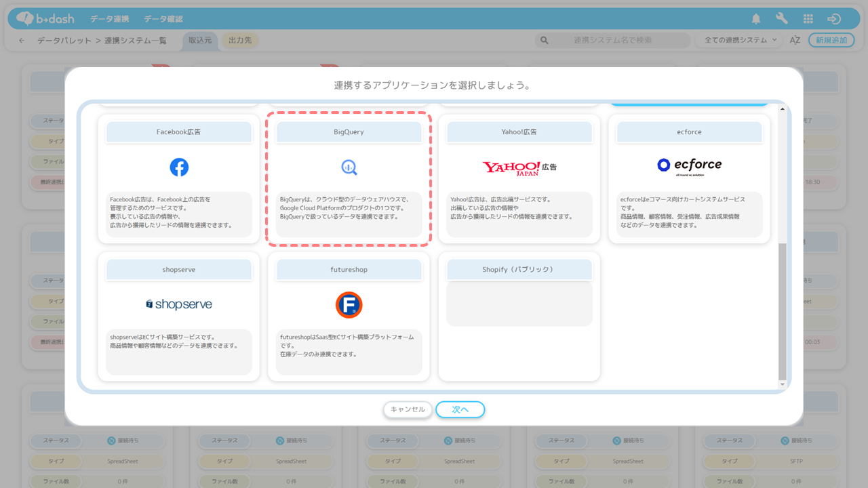Click the dialog scrollbar down arrow

[x=783, y=384]
